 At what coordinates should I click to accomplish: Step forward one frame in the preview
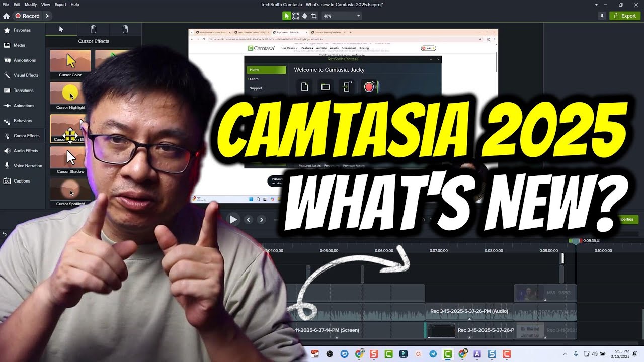pos(261,220)
